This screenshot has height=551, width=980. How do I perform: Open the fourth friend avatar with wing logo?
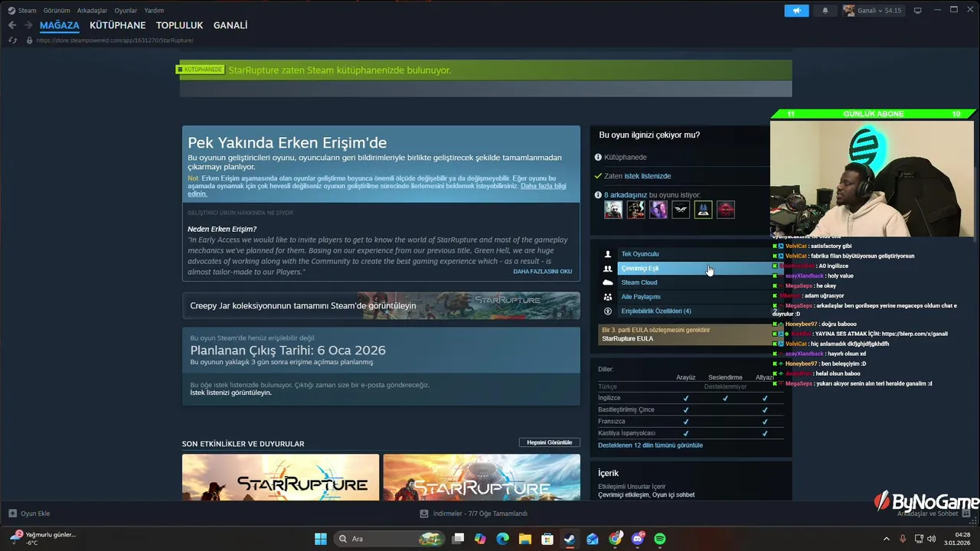point(681,210)
